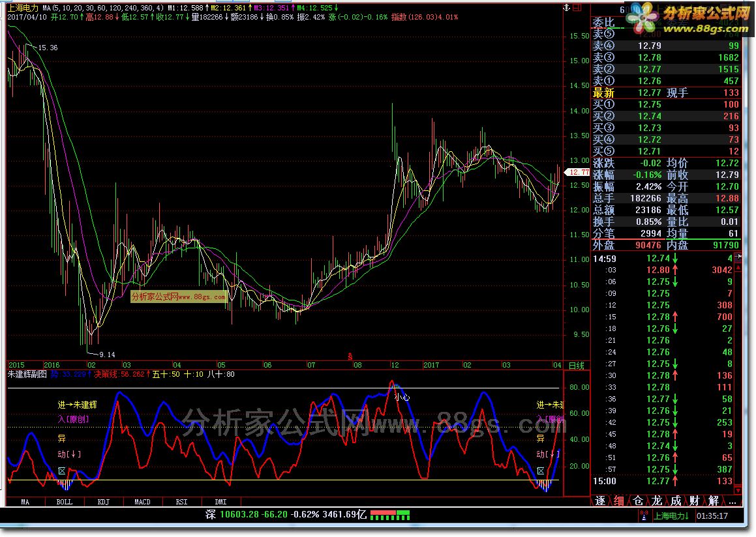Click the 15.36 high price label on chart
The width and height of the screenshot is (756, 537).
coord(48,48)
